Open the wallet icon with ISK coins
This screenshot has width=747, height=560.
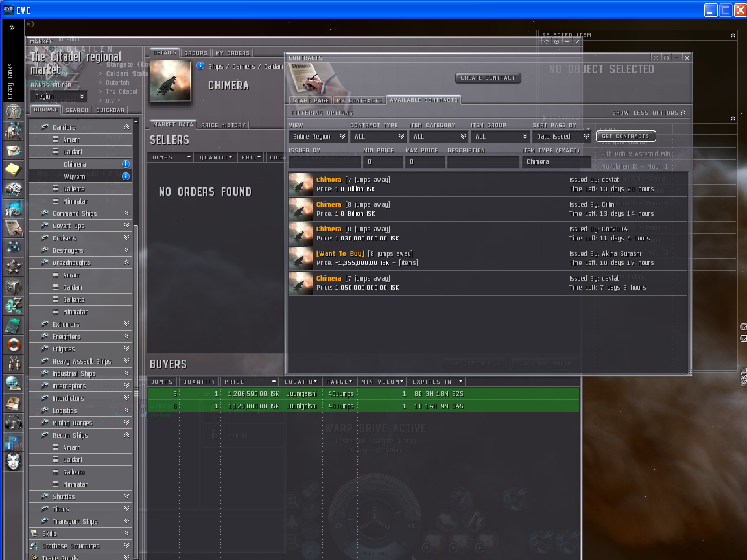[14, 306]
